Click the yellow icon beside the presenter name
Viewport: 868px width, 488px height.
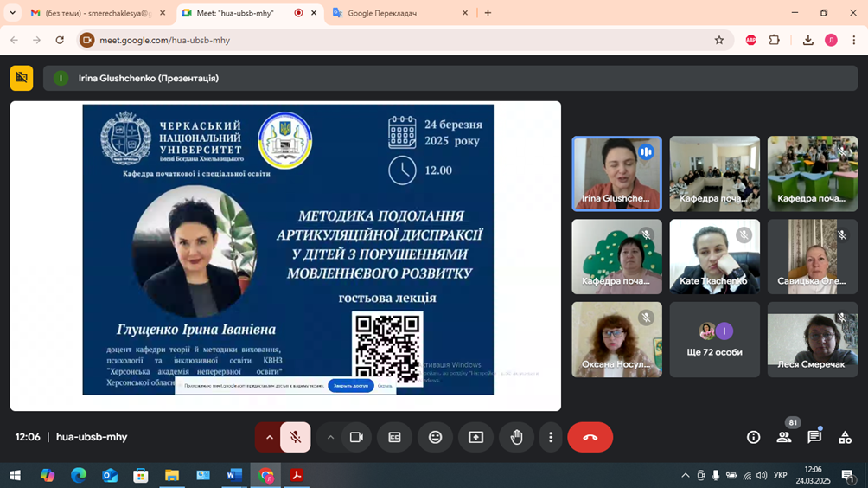pyautogui.click(x=22, y=78)
